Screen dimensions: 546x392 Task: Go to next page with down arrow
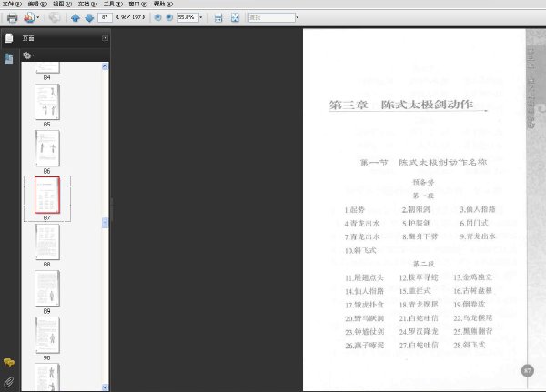(89, 17)
